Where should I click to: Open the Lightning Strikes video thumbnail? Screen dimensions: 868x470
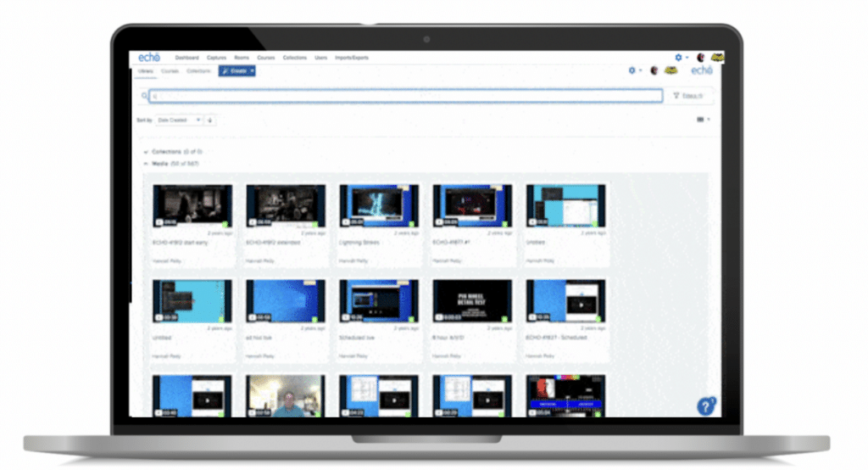click(379, 204)
